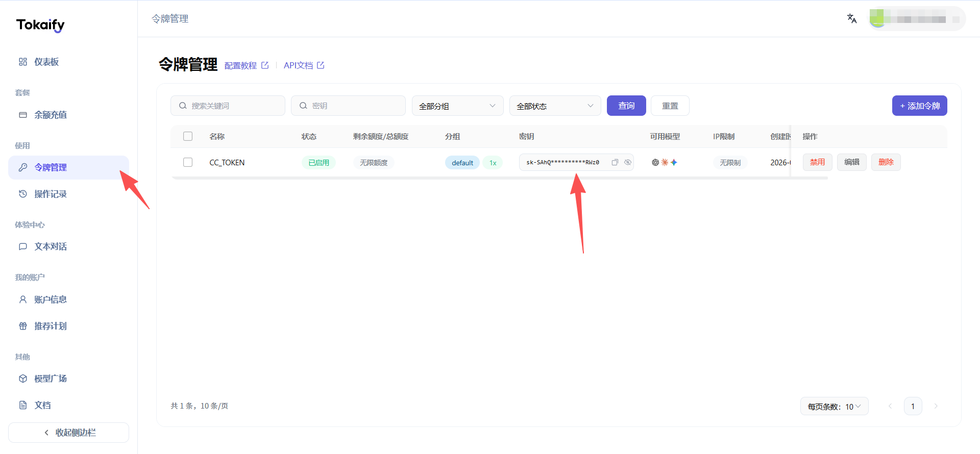
Task: Tick the CC_TOKEN row checkbox
Action: pos(188,162)
